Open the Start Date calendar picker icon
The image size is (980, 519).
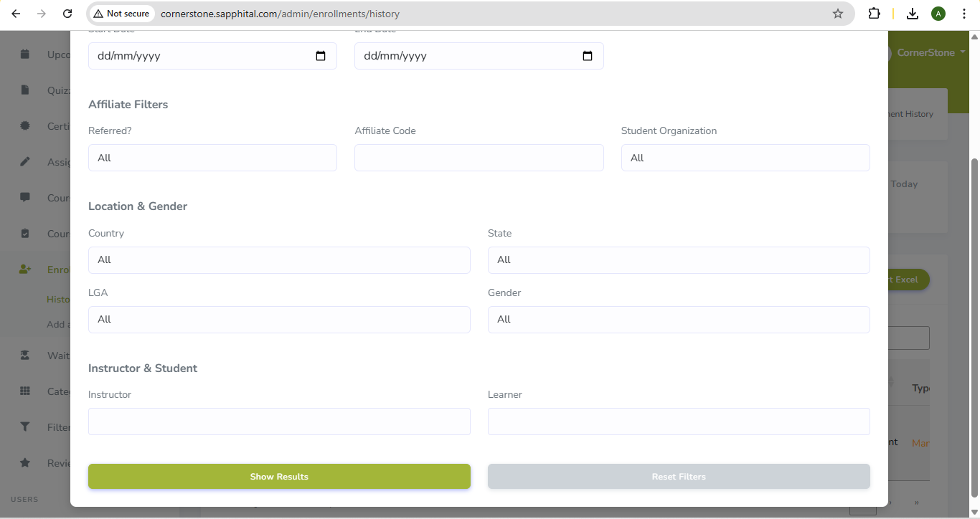(x=321, y=56)
